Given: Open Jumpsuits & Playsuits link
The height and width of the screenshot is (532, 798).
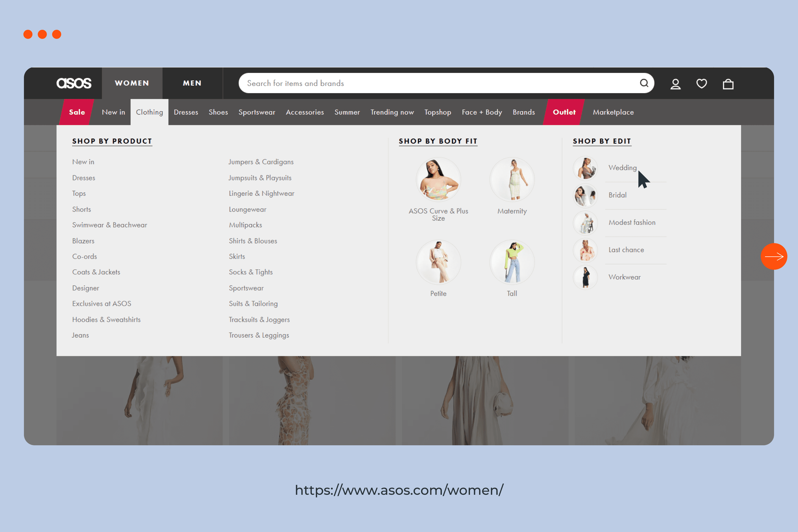Looking at the screenshot, I should (x=260, y=178).
